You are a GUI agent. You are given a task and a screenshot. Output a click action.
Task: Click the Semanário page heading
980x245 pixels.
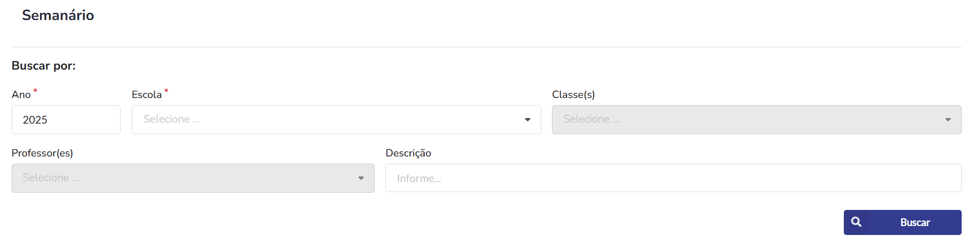[58, 15]
